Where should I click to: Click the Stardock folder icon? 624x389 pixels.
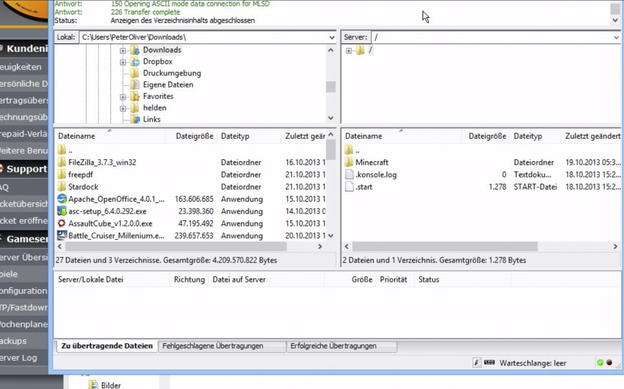(x=62, y=187)
